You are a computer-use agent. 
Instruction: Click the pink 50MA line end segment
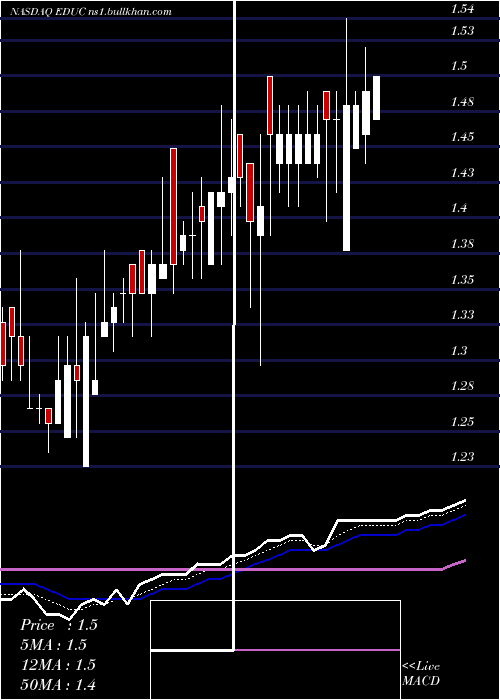[x=454, y=564]
